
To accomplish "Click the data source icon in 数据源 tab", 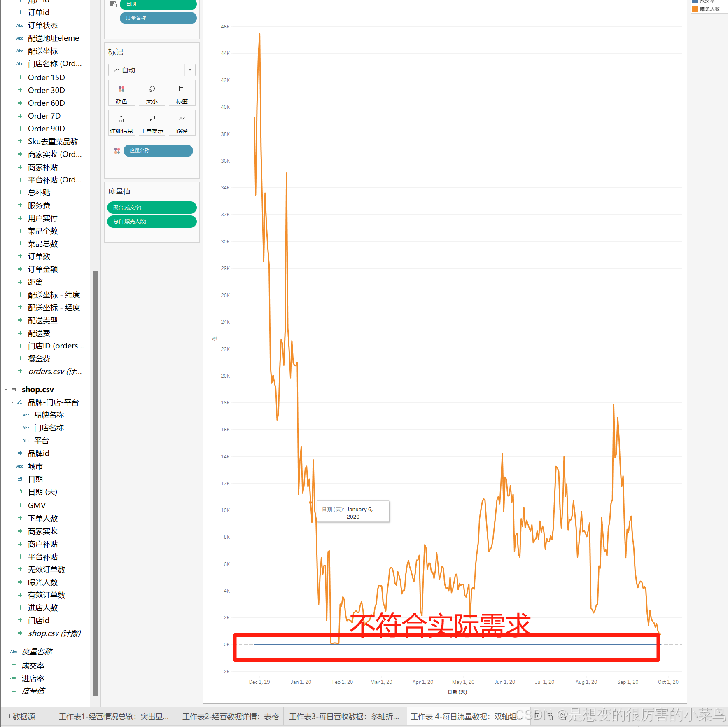I will coord(8,717).
